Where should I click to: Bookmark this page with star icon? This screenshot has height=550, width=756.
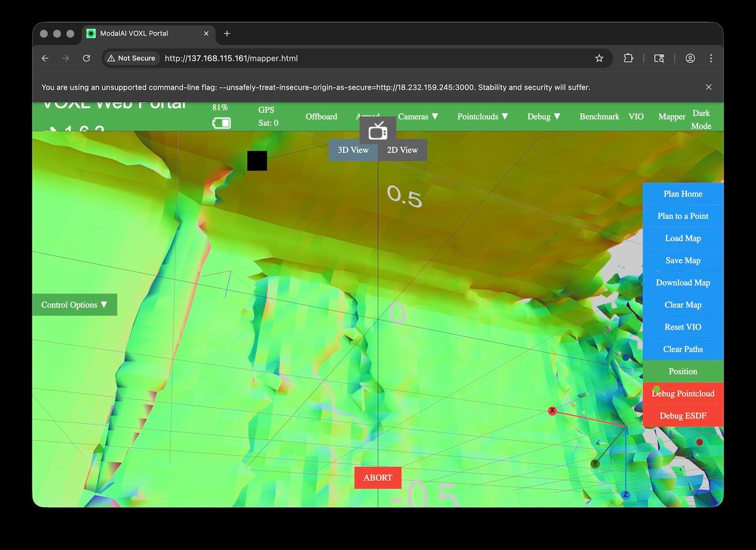pyautogui.click(x=599, y=58)
